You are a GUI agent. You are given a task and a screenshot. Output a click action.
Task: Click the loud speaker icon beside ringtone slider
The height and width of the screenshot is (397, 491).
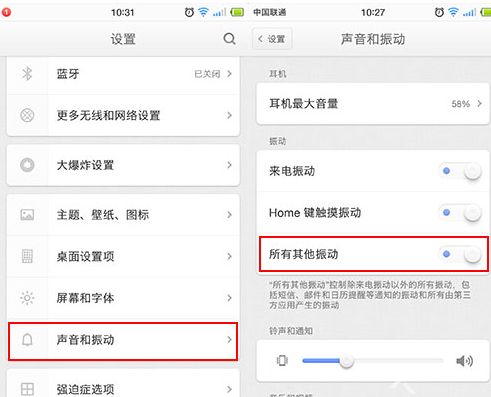tap(464, 361)
